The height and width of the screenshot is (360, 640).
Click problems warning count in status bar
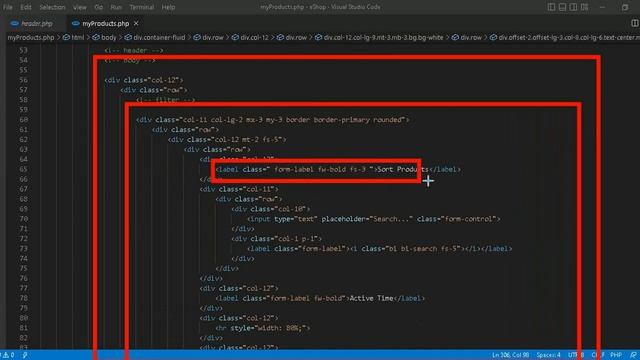click(7, 355)
